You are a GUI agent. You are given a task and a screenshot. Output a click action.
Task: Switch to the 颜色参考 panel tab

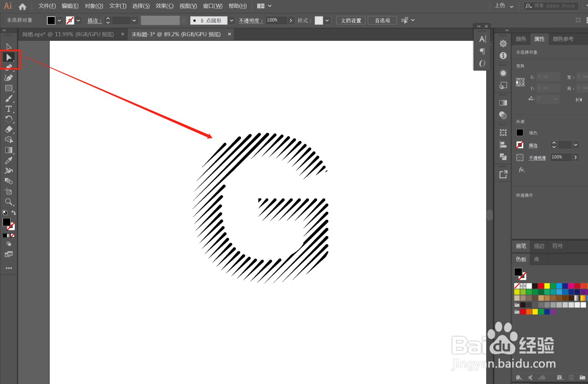(563, 39)
